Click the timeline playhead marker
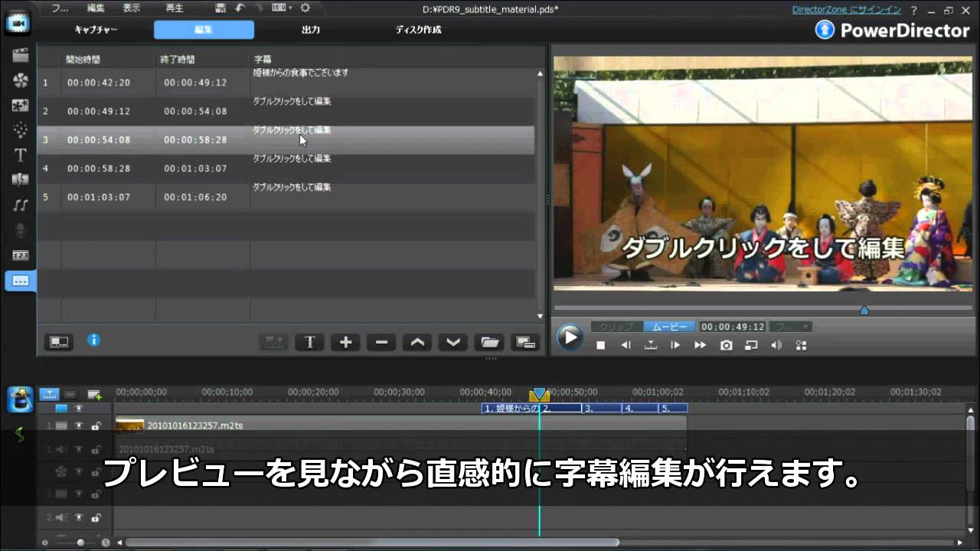Viewport: 980px width, 551px height. pyautogui.click(x=539, y=394)
